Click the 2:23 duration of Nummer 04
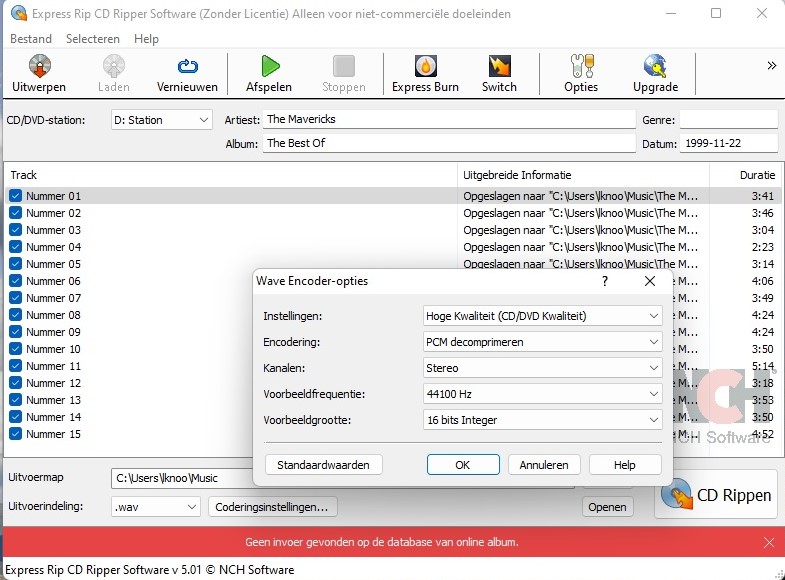Screen dimensions: 785x580 point(762,247)
